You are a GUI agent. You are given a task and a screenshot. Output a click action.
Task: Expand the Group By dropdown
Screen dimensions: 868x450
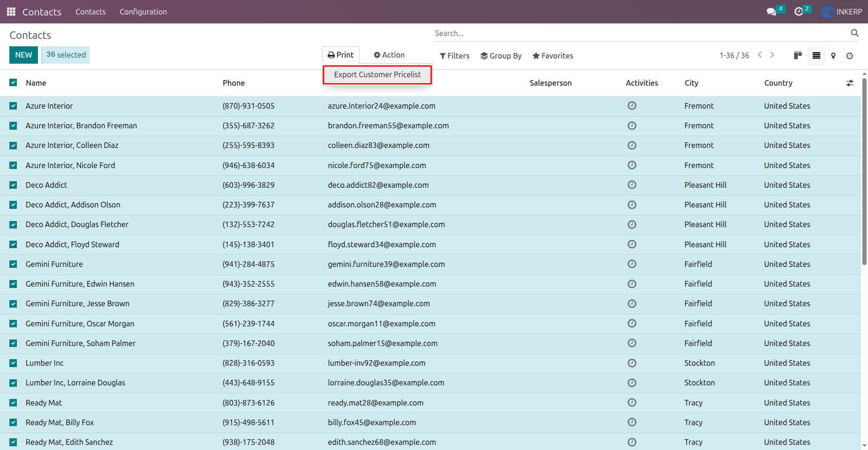point(501,56)
